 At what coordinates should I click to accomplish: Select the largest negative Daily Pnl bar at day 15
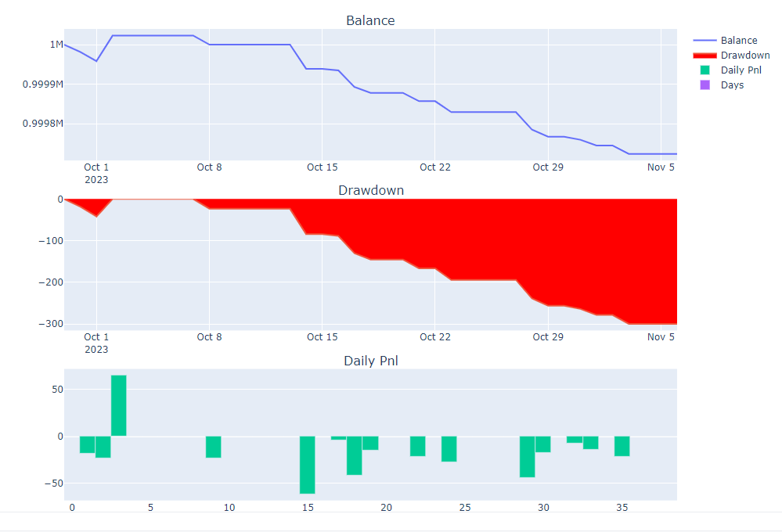[307, 465]
